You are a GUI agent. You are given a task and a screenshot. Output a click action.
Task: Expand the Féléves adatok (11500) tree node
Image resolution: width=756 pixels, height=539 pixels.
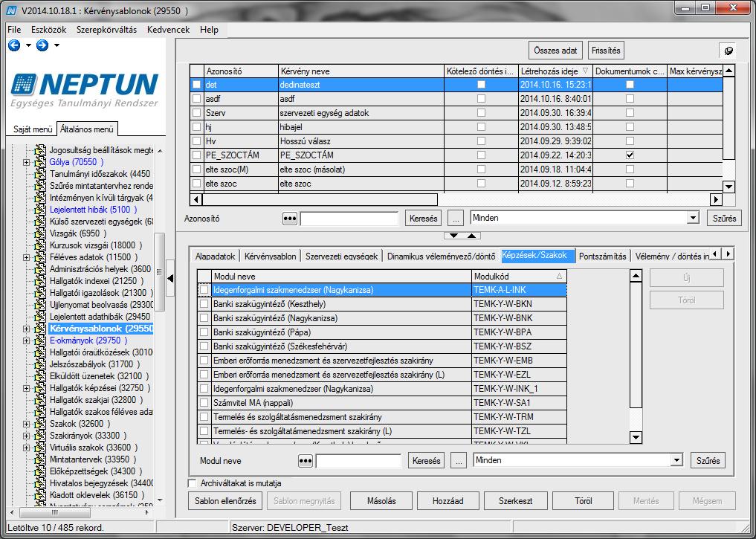click(x=26, y=257)
